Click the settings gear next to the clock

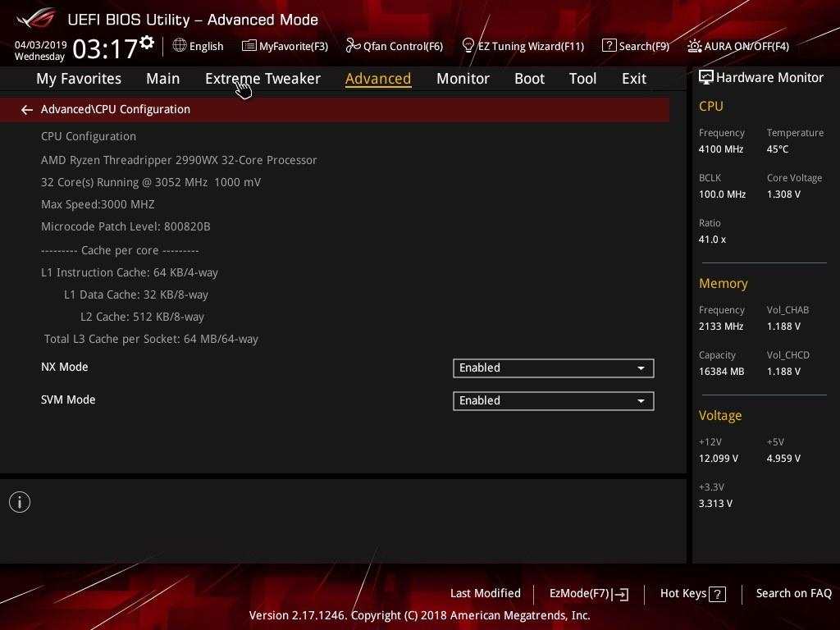pos(147,42)
